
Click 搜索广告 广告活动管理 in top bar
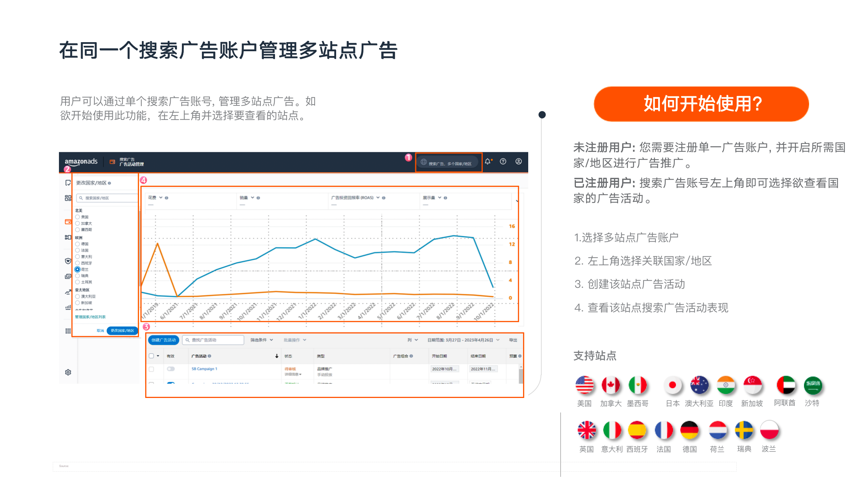pos(131,162)
